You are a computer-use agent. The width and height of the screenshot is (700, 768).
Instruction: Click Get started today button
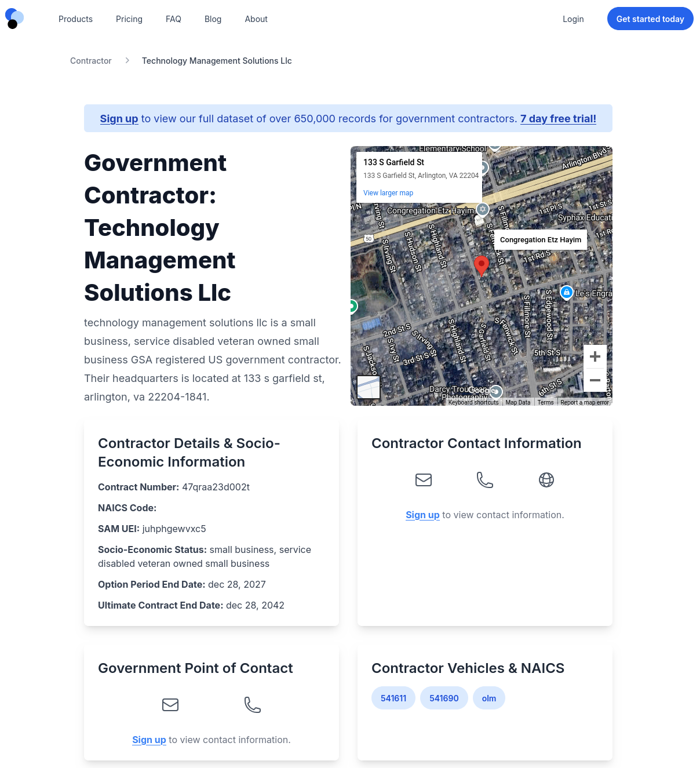650,19
